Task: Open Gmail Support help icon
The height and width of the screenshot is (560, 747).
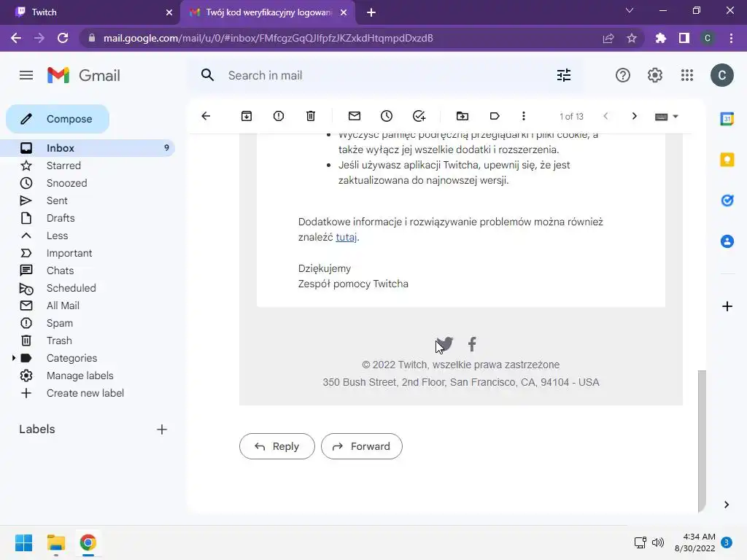Action: [623, 75]
